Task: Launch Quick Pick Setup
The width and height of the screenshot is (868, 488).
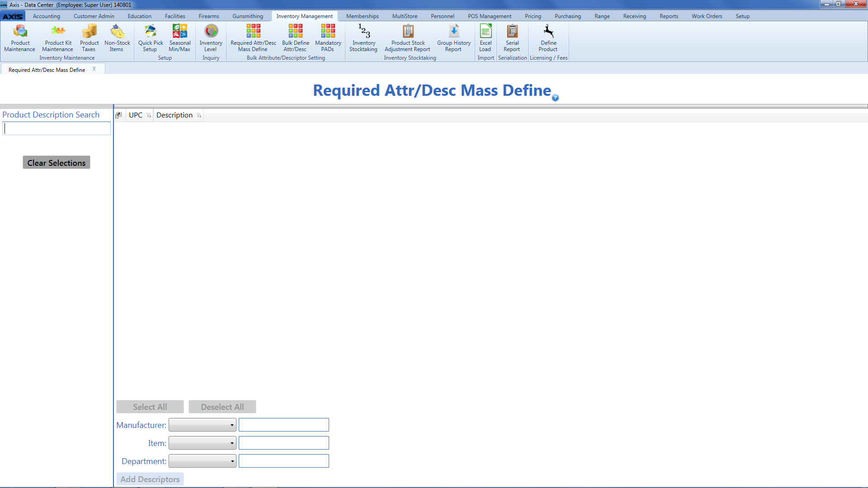Action: click(x=151, y=38)
